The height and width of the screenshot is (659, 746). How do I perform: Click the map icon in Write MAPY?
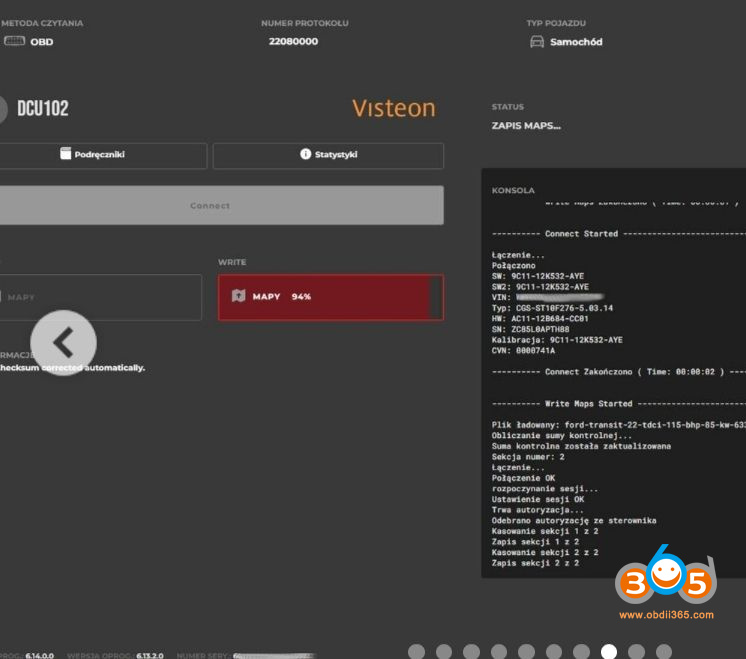[238, 297]
